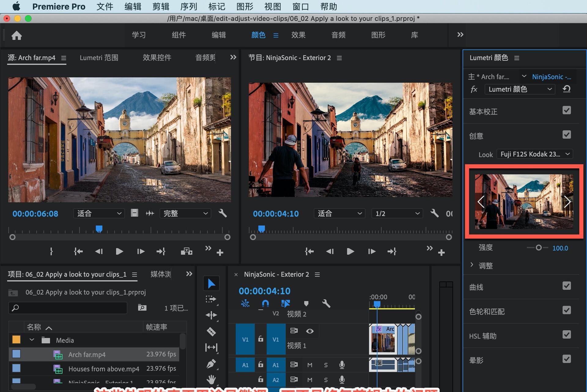The height and width of the screenshot is (392, 587).
Task: Go to the Home screen icon
Action: pyautogui.click(x=17, y=35)
